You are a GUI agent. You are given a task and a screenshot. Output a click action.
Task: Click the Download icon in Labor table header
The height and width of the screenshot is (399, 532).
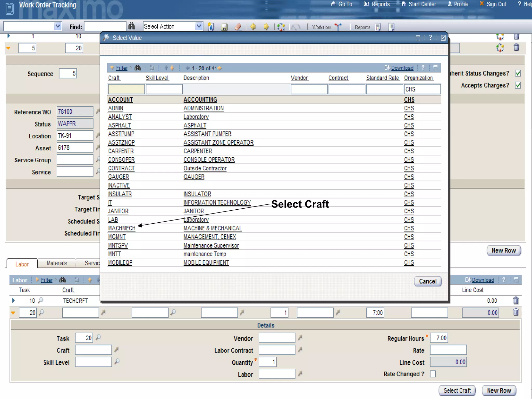pos(468,280)
